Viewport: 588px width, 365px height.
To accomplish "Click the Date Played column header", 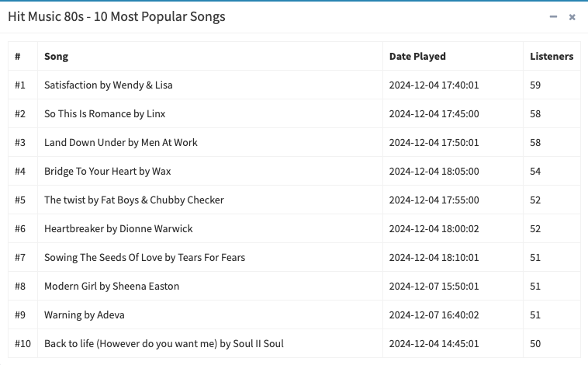I will tap(417, 57).
